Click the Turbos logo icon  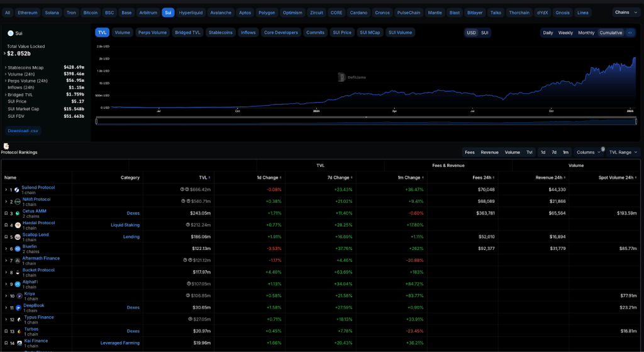tap(19, 331)
